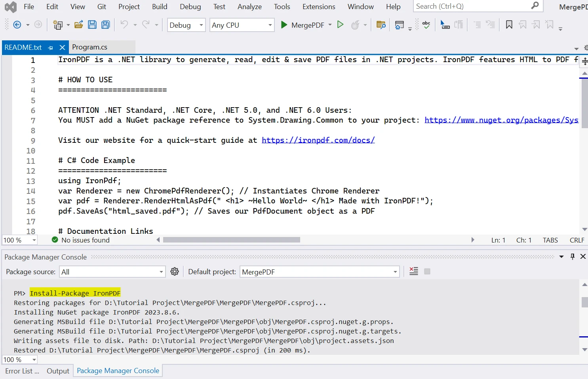Save the current file with Save icon
This screenshot has width=588, height=379.
coord(92,25)
